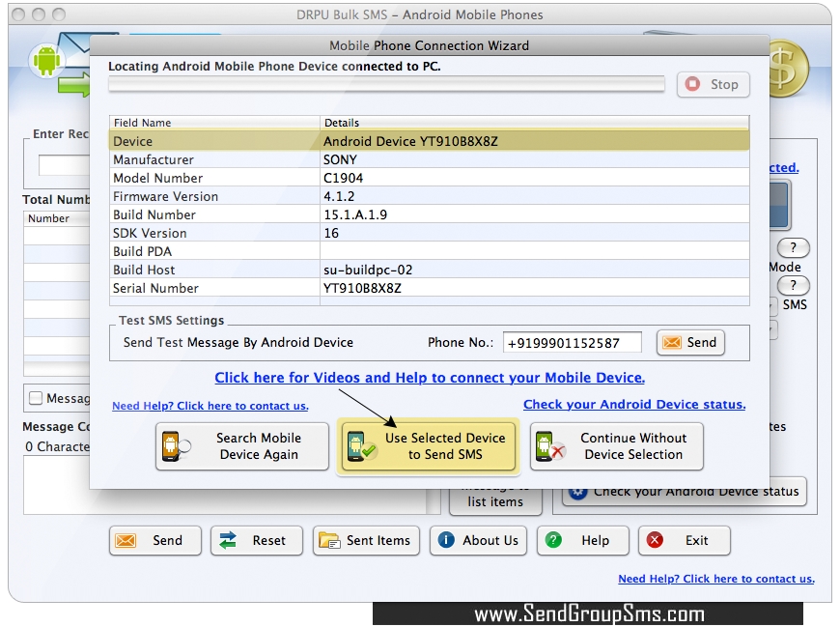This screenshot has width=840, height=627.
Task: Click envelope icon on test Send button
Action: (x=672, y=342)
